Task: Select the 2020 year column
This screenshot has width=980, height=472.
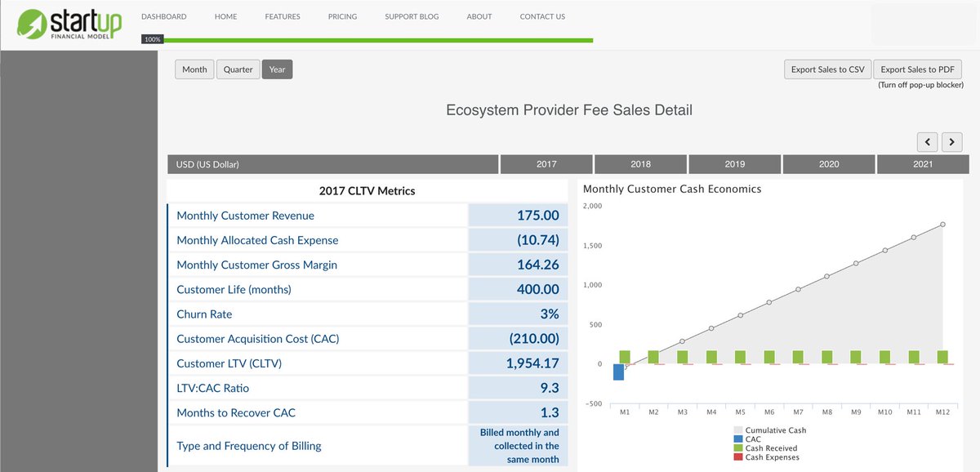Action: pyautogui.click(x=829, y=164)
